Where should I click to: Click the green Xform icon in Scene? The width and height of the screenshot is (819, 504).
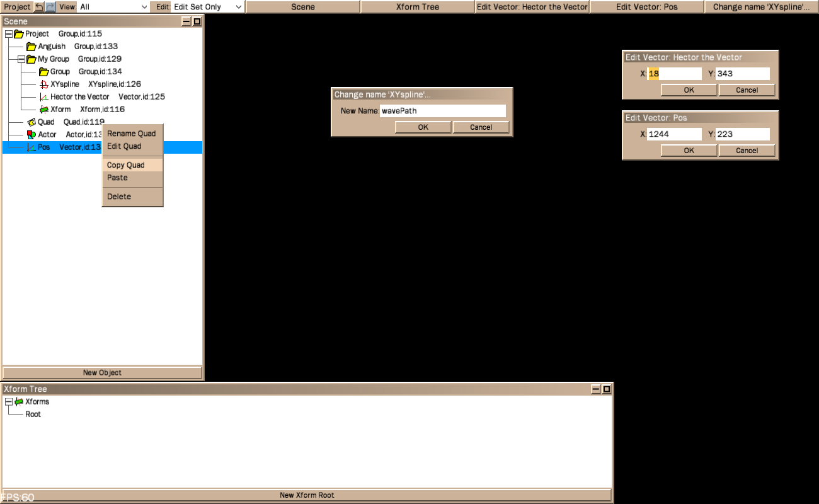click(44, 110)
